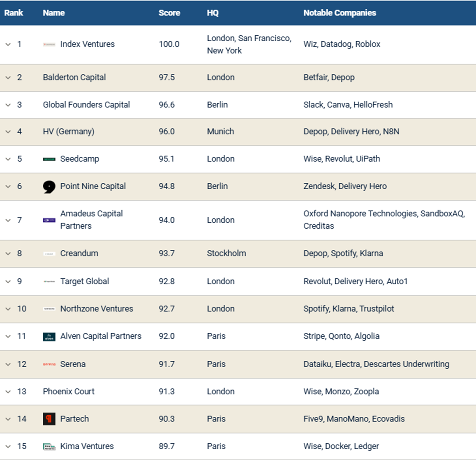The width and height of the screenshot is (476, 460).
Task: Sort by the Rank column header
Action: point(14,13)
